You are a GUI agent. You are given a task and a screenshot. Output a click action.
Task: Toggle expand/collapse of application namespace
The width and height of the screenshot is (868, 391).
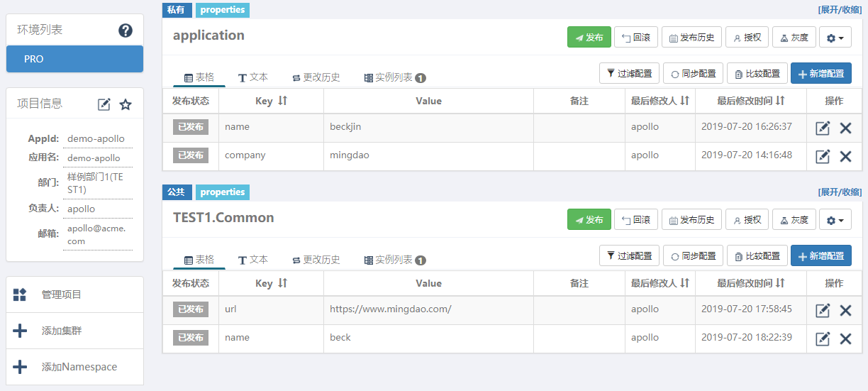(840, 10)
